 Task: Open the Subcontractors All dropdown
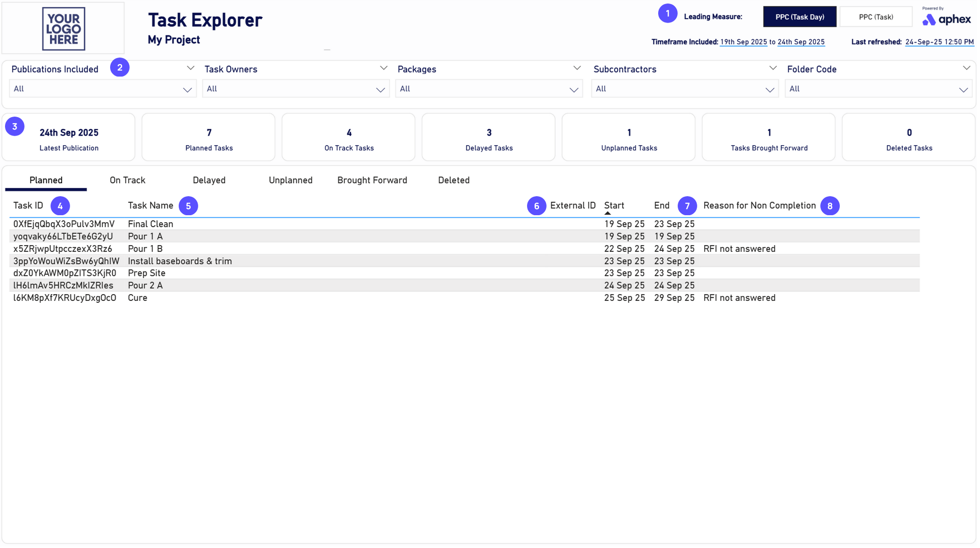pos(686,90)
